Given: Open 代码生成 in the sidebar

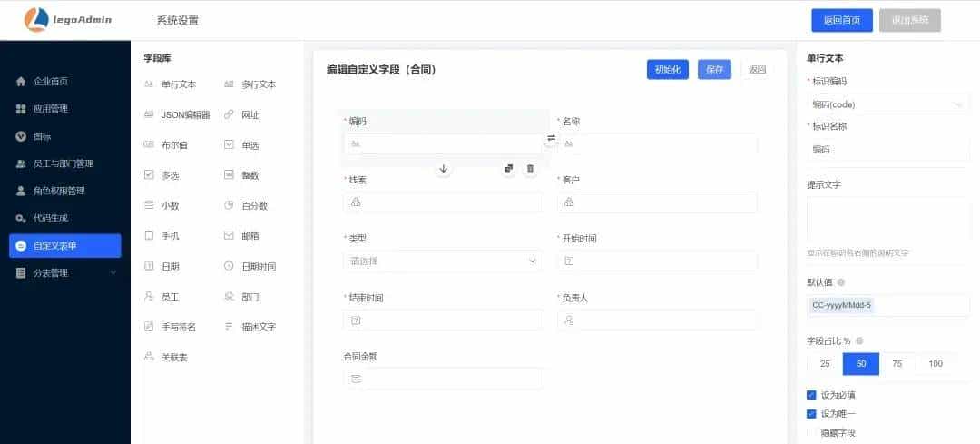Looking at the screenshot, I should (65, 218).
